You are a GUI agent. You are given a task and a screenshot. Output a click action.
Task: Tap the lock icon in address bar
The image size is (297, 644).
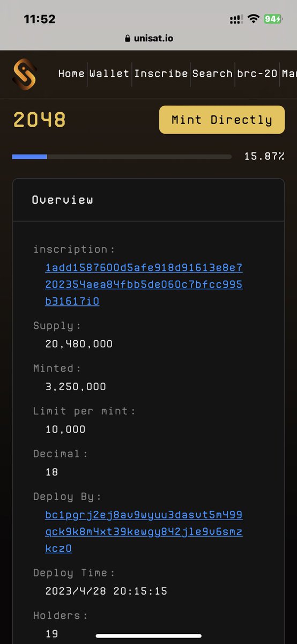tap(127, 39)
